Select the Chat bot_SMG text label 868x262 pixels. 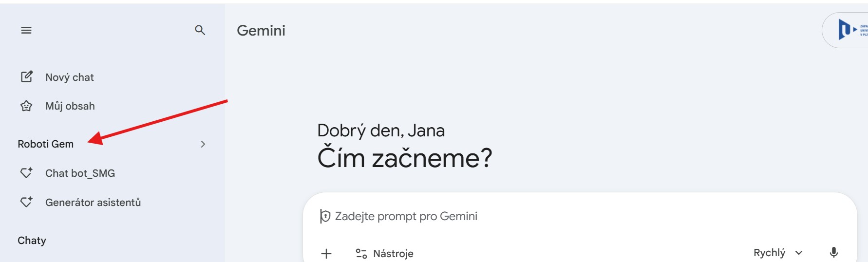[x=80, y=173]
